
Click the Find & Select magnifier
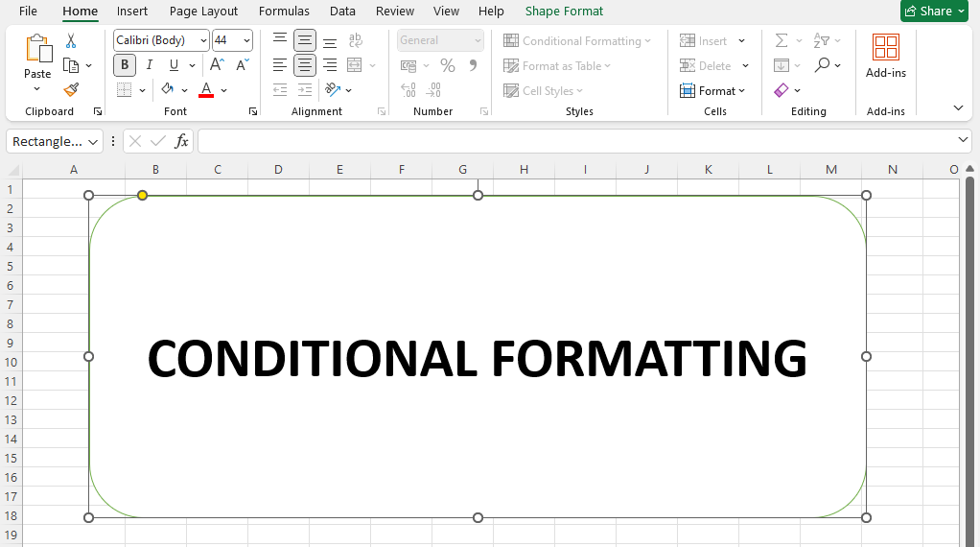(822, 65)
